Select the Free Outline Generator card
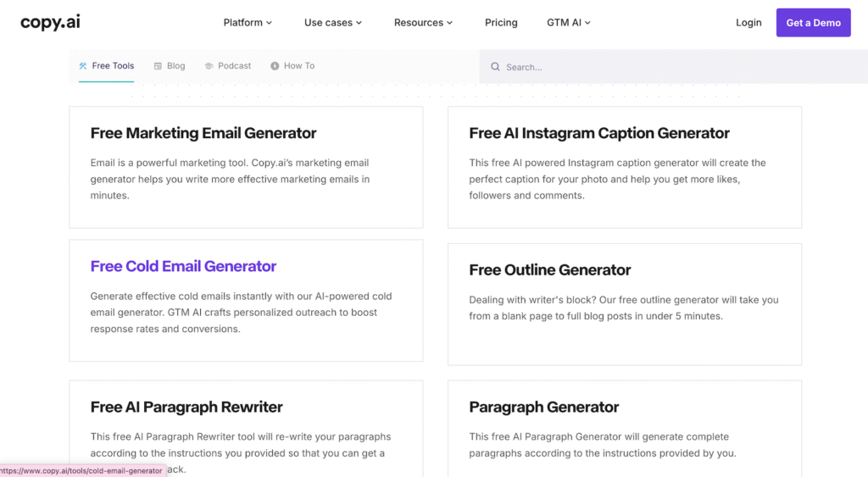The width and height of the screenshot is (868, 477). point(550,270)
